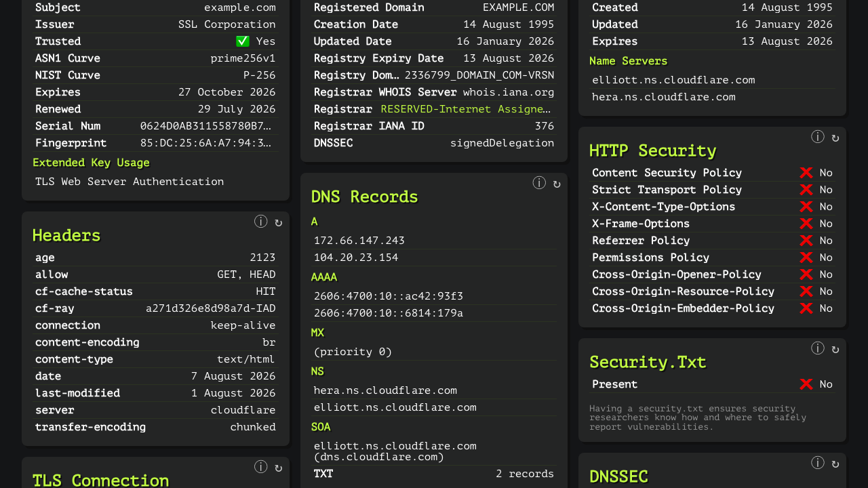This screenshot has width=868, height=488.
Task: Click red X beside X-Frame-Options
Action: [x=806, y=224]
